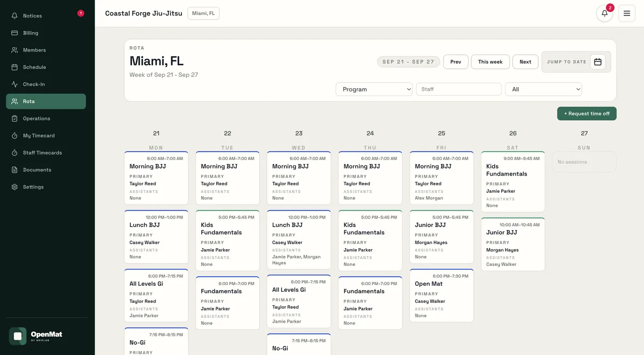644x355 pixels.
Task: Click the Check-In pulse icon in sidebar
Action: pyautogui.click(x=14, y=84)
